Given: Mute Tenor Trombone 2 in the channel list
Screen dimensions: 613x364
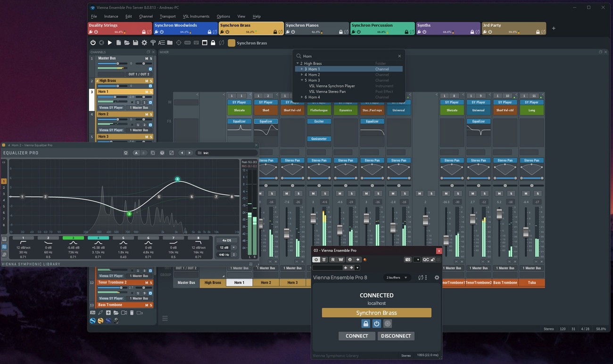Looking at the screenshot, I should [x=147, y=283].
